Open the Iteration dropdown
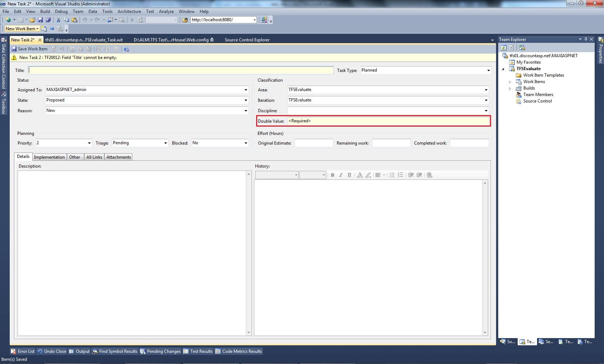The image size is (604, 364). [486, 100]
